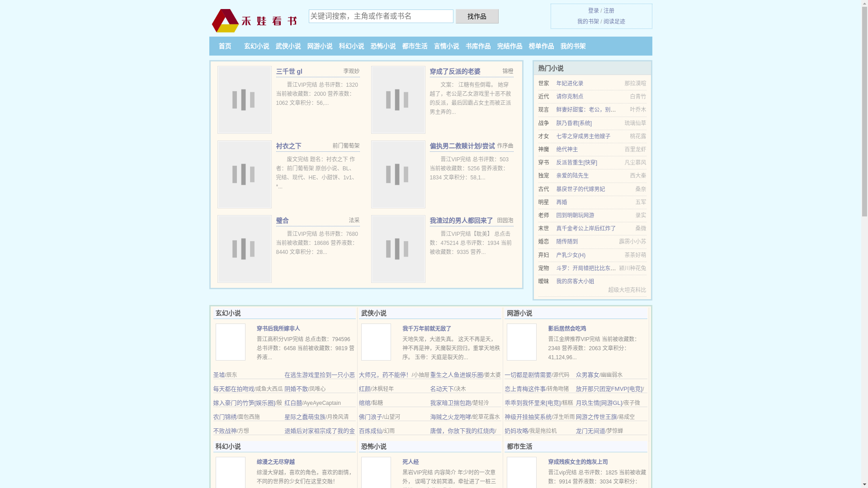Click the 网游小说 section heading

pos(519,313)
